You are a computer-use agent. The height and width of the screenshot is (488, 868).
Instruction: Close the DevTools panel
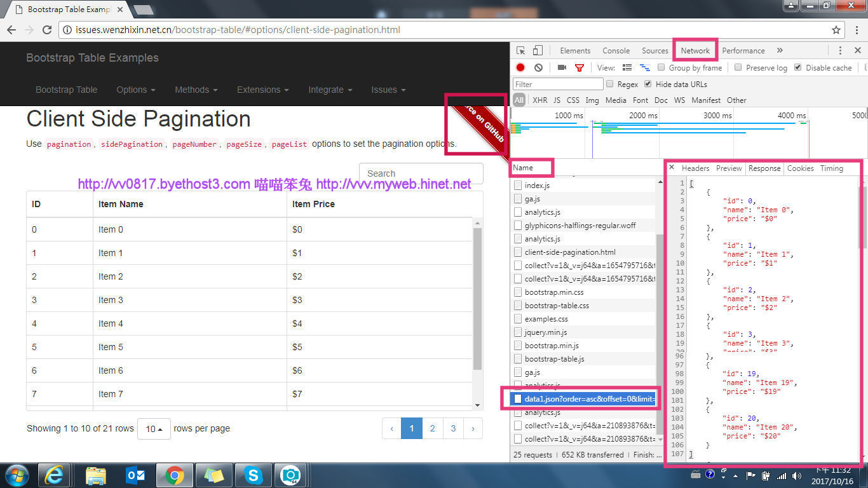click(857, 51)
